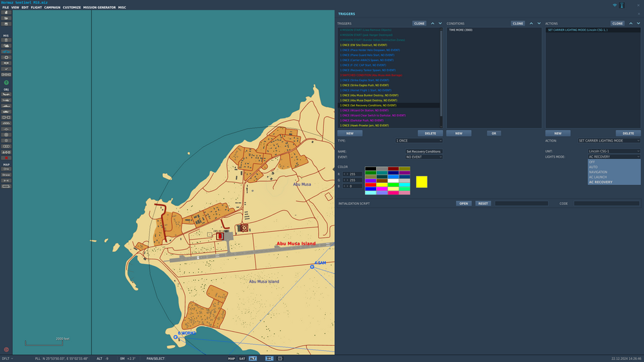The image size is (644, 362).
Task: Click the Save mission icon in left toolbar
Action: click(x=6, y=24)
